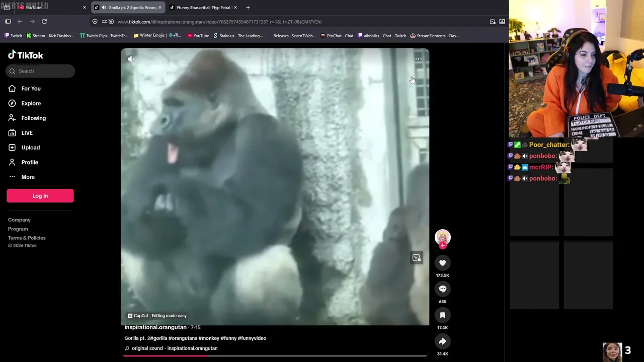Share the video using the arrow icon
The height and width of the screenshot is (362, 644).
click(x=442, y=341)
